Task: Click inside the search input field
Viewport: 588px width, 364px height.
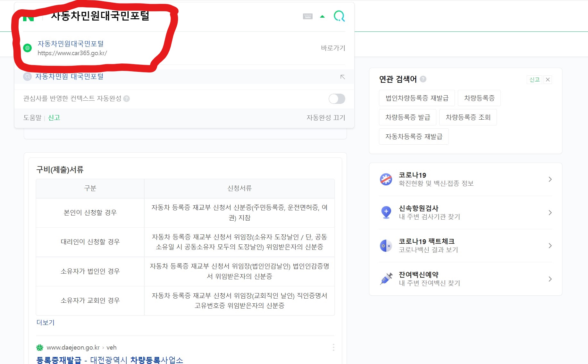Action: tap(173, 16)
